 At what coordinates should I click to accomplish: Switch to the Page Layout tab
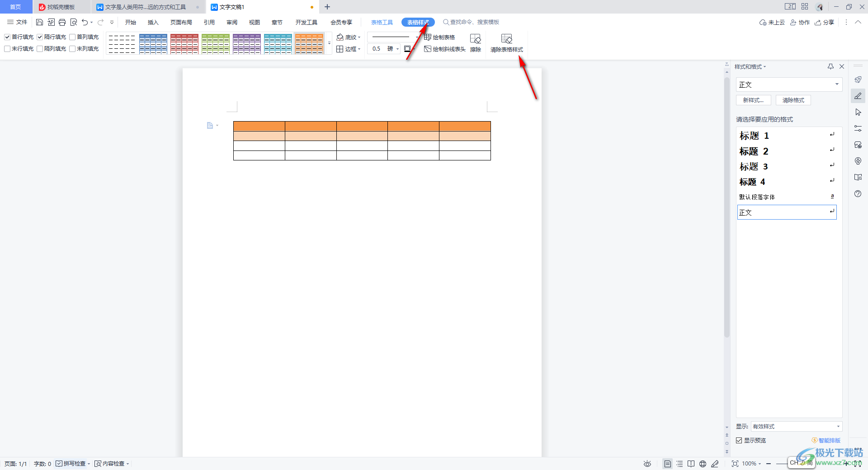click(x=181, y=22)
